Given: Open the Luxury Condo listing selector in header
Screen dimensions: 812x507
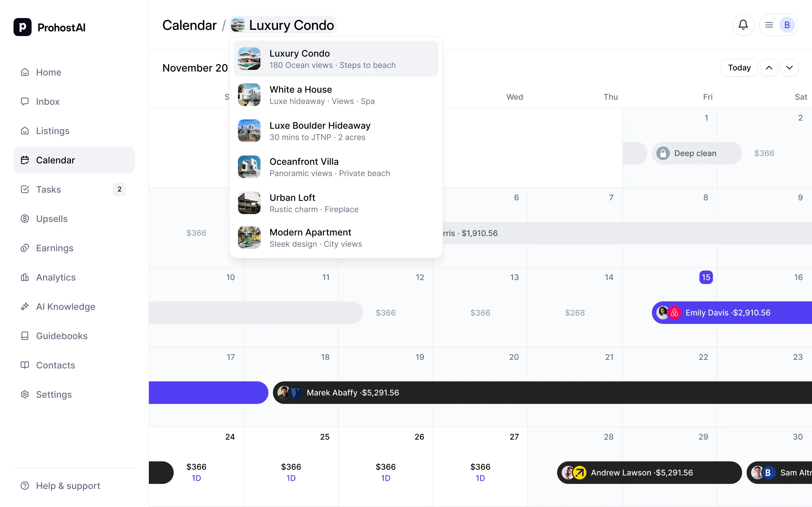Looking at the screenshot, I should [283, 25].
